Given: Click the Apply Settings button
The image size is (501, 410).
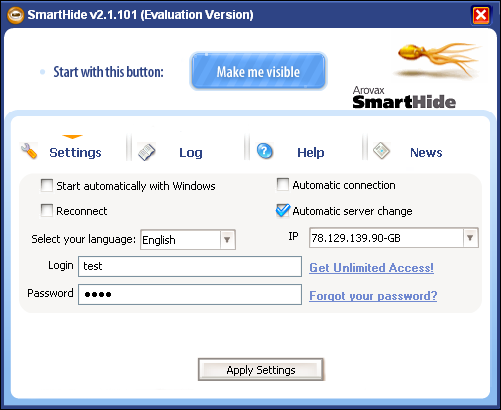Looking at the screenshot, I should 261,369.
